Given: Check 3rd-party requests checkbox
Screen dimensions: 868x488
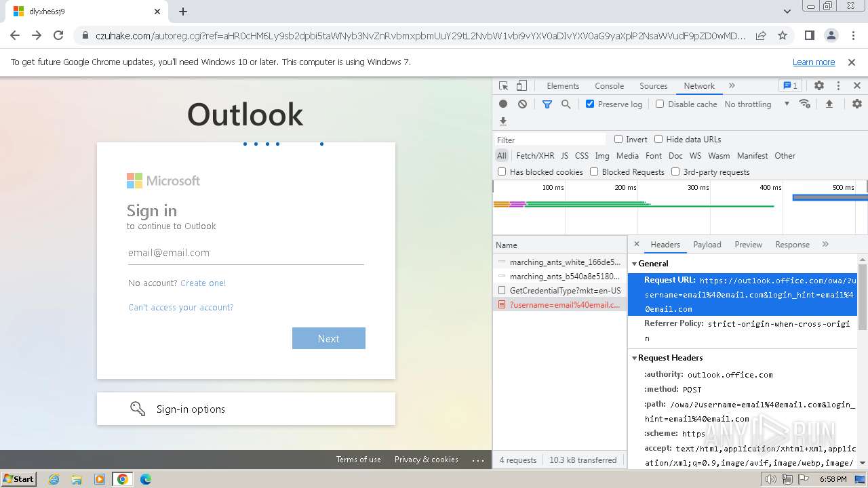Looking at the screenshot, I should coord(675,171).
